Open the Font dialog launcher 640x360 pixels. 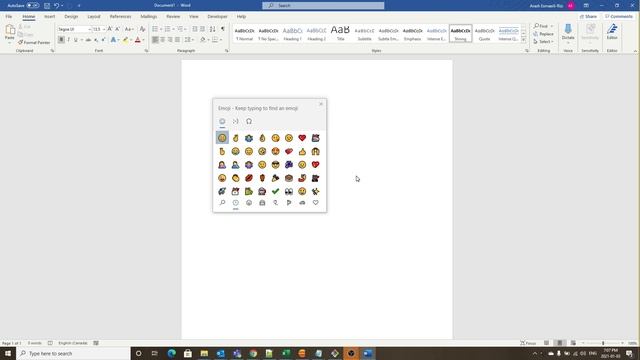(147, 51)
